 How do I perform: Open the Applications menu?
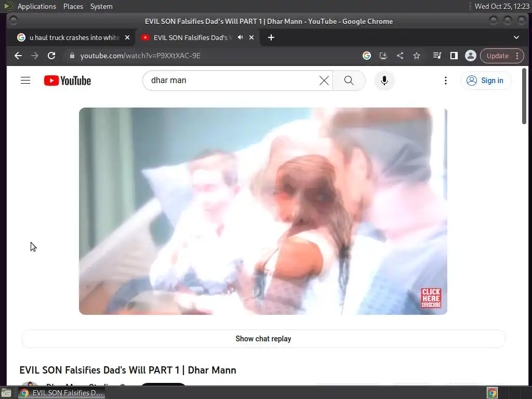click(x=37, y=6)
